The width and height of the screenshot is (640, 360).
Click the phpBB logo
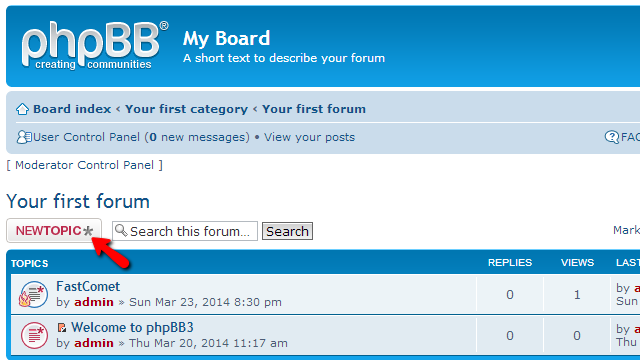[x=95, y=45]
